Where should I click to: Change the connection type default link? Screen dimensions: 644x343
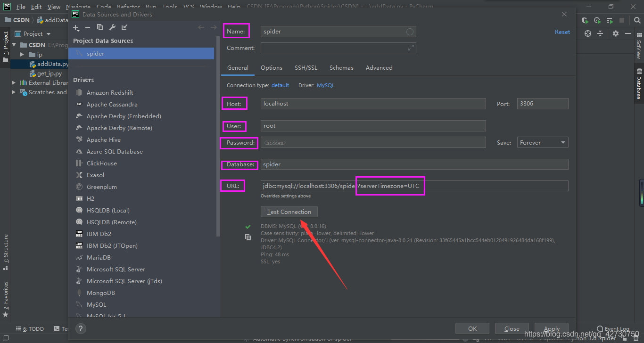[x=280, y=85]
